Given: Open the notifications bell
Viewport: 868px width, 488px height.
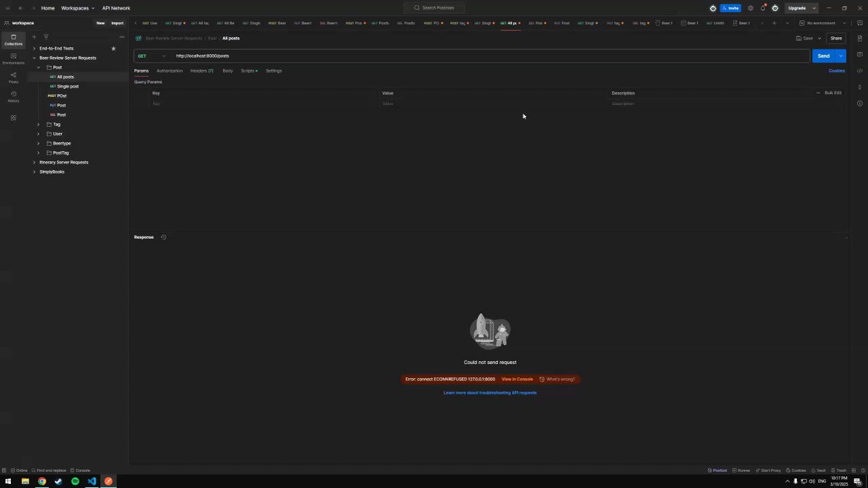Looking at the screenshot, I should 763,8.
